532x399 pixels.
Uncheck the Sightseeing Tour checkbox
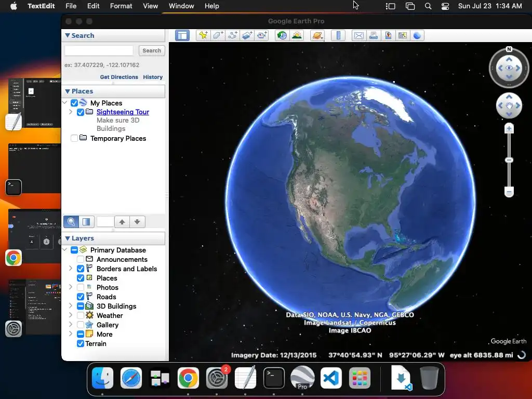click(x=81, y=112)
